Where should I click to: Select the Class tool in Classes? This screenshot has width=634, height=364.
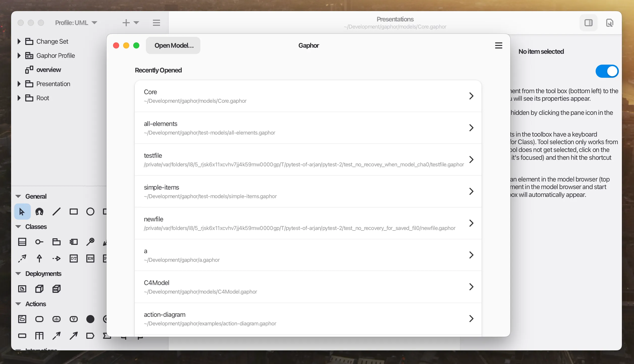22,242
